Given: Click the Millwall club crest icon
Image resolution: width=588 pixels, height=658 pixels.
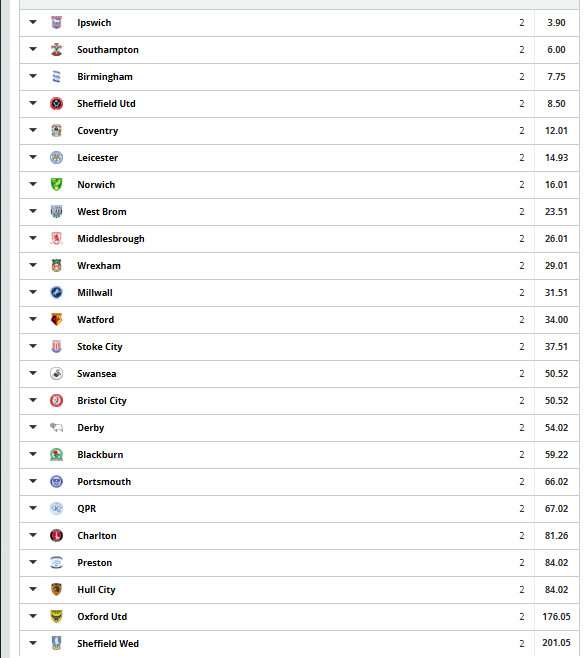Looking at the screenshot, I should click(x=56, y=292).
